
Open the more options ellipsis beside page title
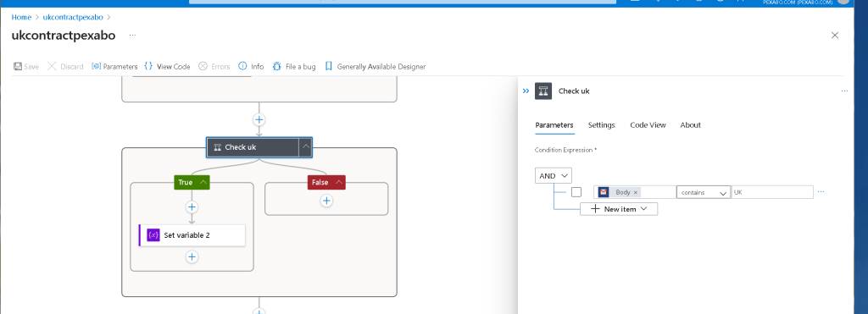tap(132, 35)
